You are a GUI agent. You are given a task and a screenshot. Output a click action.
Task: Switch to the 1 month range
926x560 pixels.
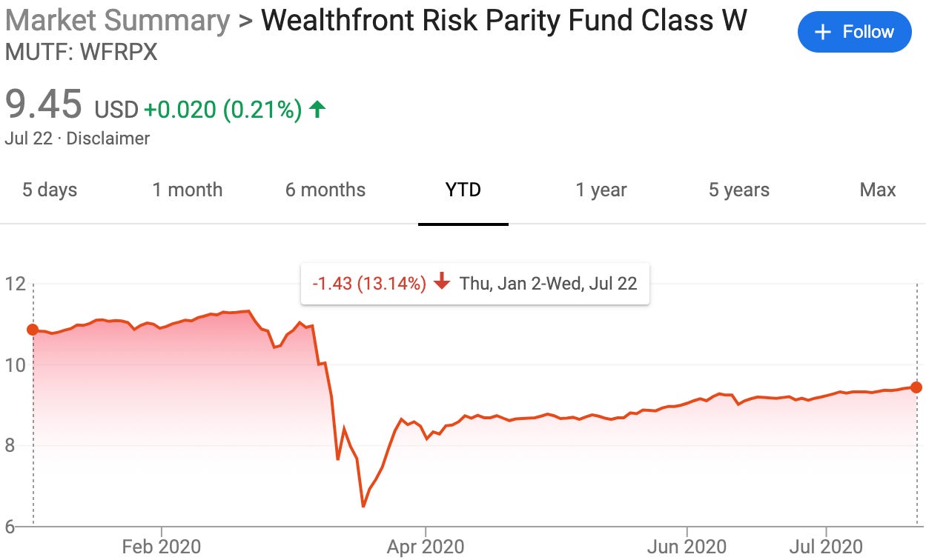[188, 190]
